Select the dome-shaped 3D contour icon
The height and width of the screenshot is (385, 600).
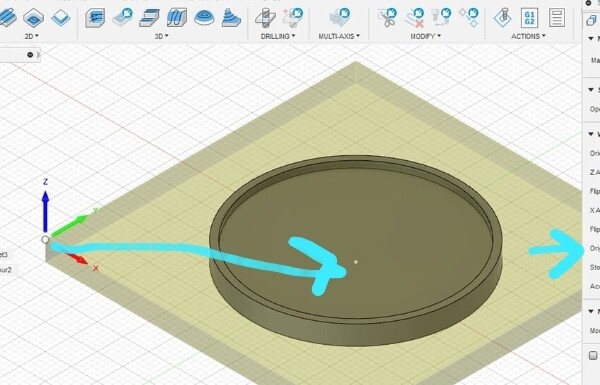[204, 18]
